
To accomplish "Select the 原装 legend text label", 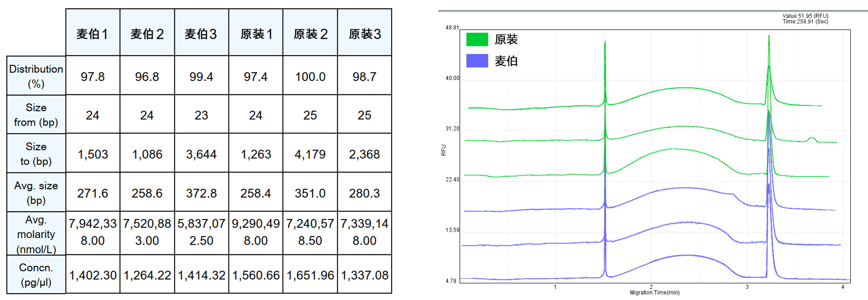I will tap(506, 40).
